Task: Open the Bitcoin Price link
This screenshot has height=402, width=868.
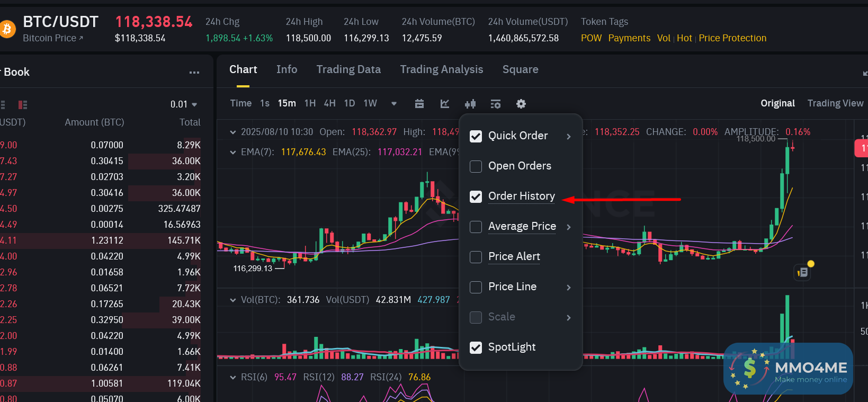Action: tap(52, 38)
